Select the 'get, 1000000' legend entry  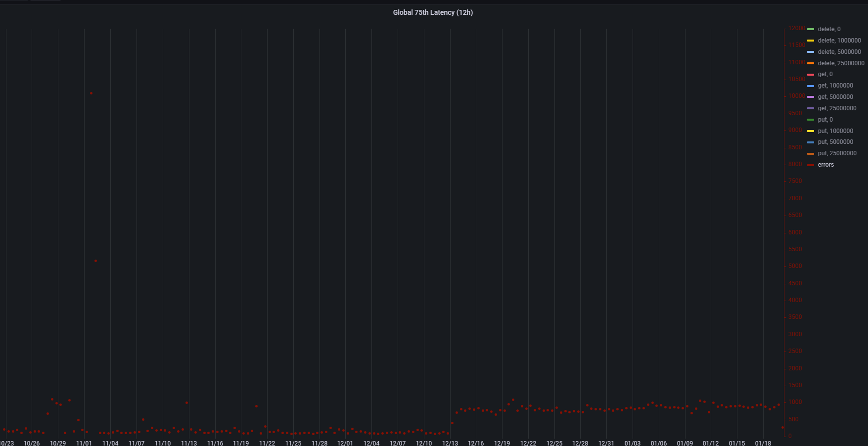click(x=835, y=86)
